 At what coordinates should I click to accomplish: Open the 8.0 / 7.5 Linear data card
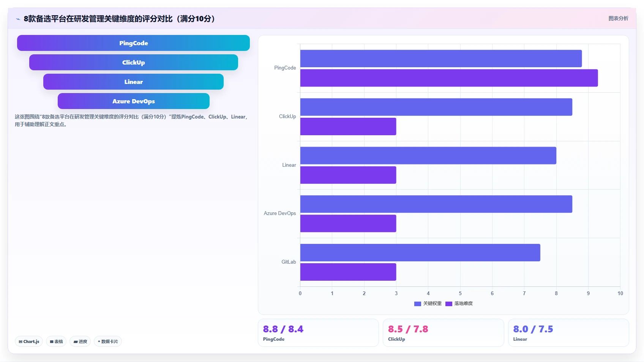568,333
